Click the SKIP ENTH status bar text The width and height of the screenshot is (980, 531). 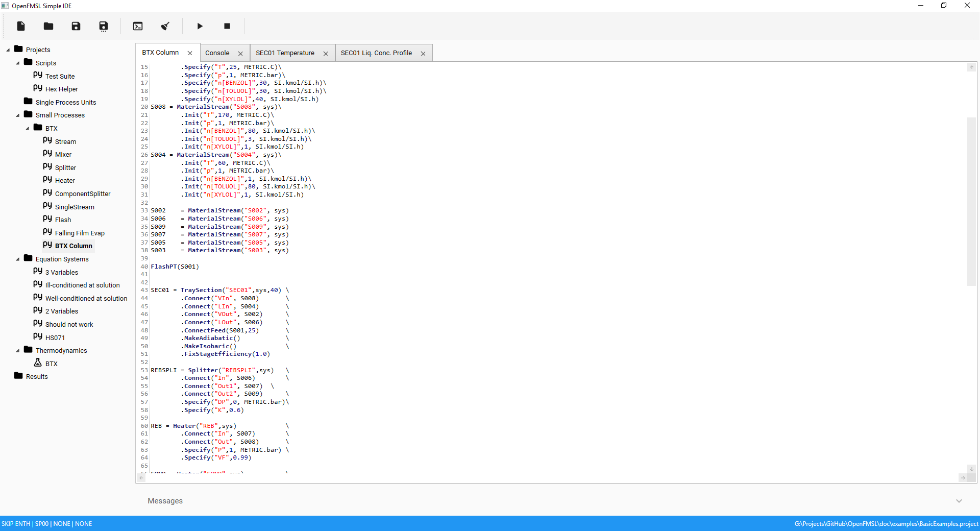click(x=16, y=524)
